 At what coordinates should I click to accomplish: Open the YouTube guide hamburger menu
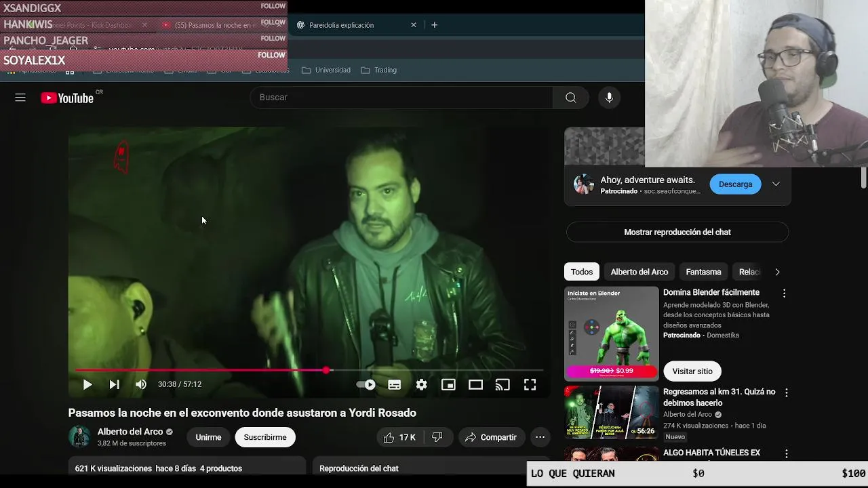click(x=20, y=98)
